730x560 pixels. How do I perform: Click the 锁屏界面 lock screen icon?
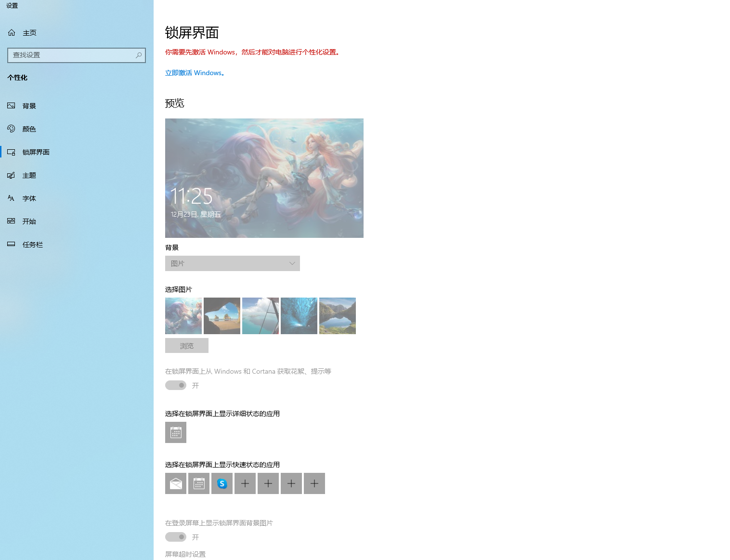11,152
